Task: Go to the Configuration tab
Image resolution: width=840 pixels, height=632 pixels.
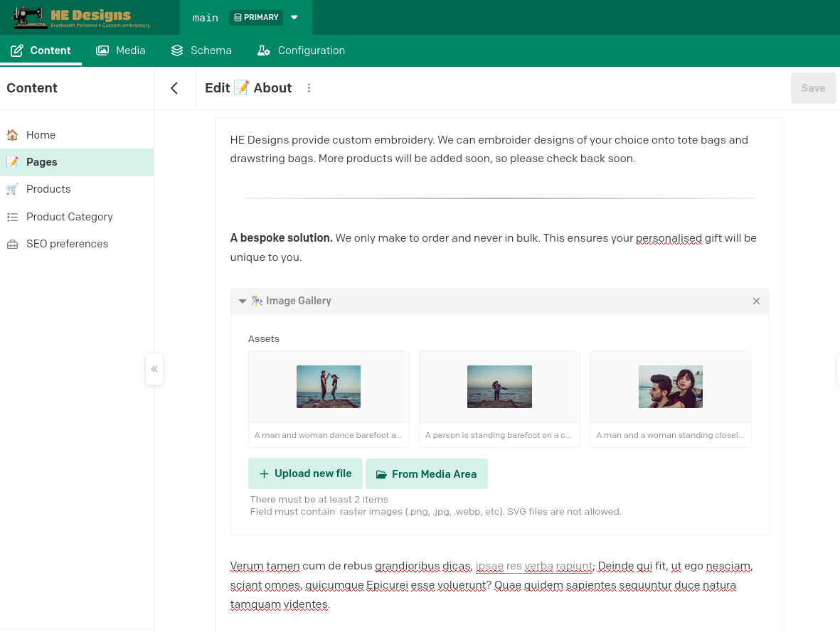Action: click(x=301, y=50)
